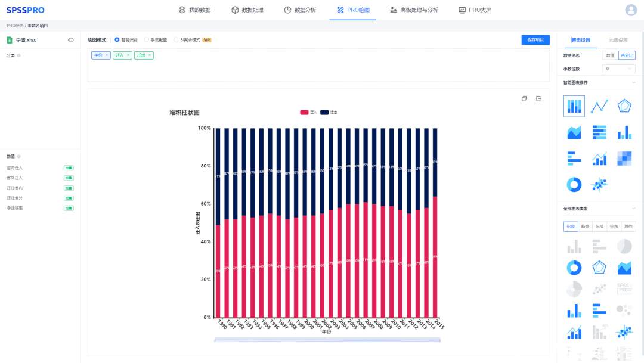Toggle the eye icon for 宁波.xlsx
644x363 pixels.
coord(70,40)
